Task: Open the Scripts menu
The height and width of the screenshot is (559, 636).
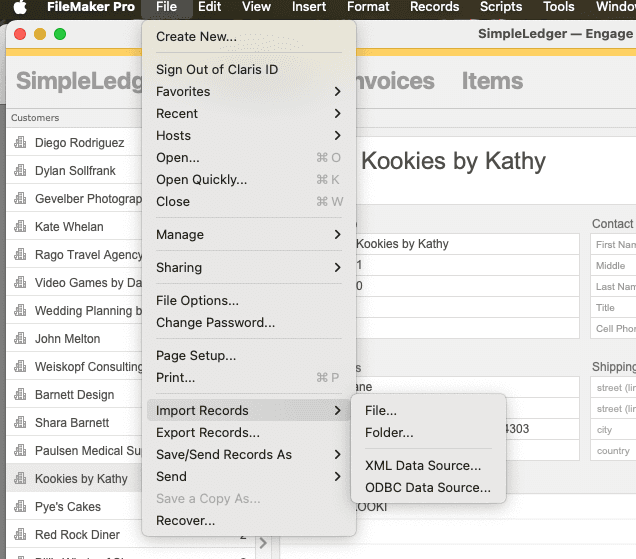Action: pyautogui.click(x=501, y=7)
